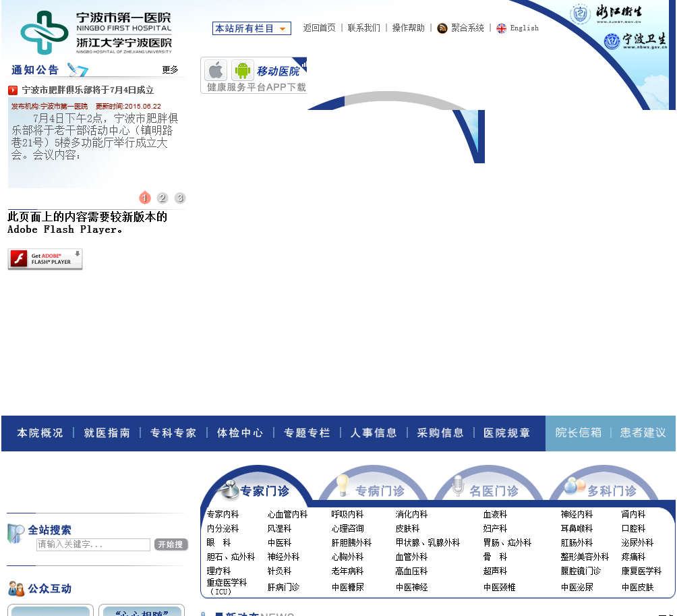Select 神经内科 department
Screen dimensions: 677x616
coord(577,515)
